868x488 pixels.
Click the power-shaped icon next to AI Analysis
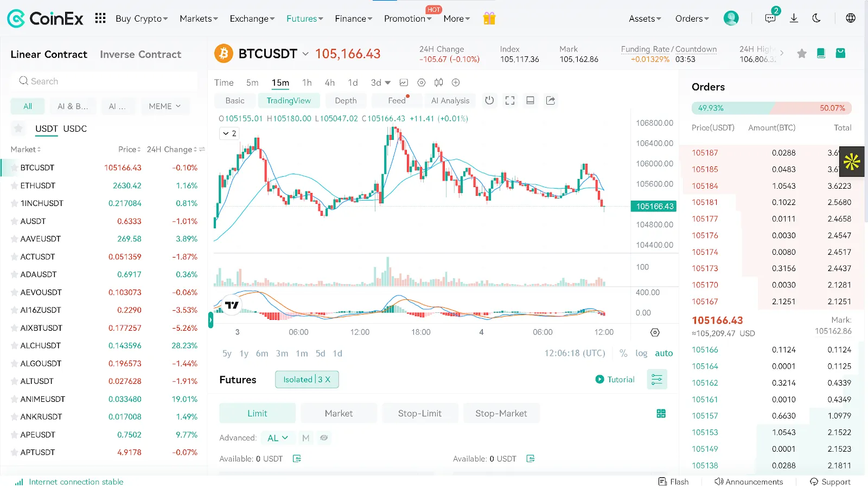coord(489,100)
